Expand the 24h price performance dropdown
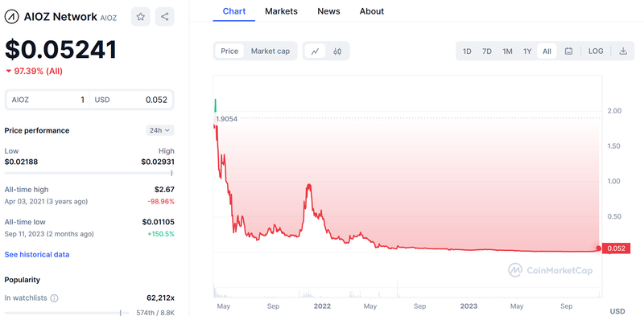 160,130
